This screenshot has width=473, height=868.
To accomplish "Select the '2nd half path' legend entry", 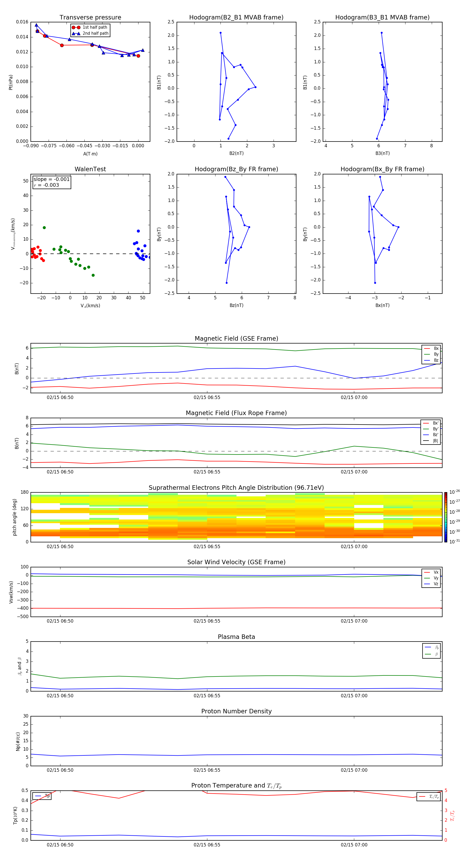I will coord(90,33).
